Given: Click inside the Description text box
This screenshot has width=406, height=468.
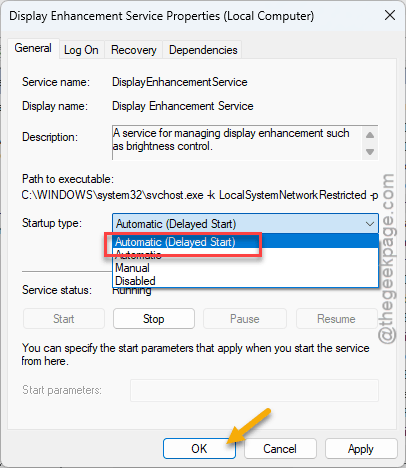Looking at the screenshot, I should (237, 143).
